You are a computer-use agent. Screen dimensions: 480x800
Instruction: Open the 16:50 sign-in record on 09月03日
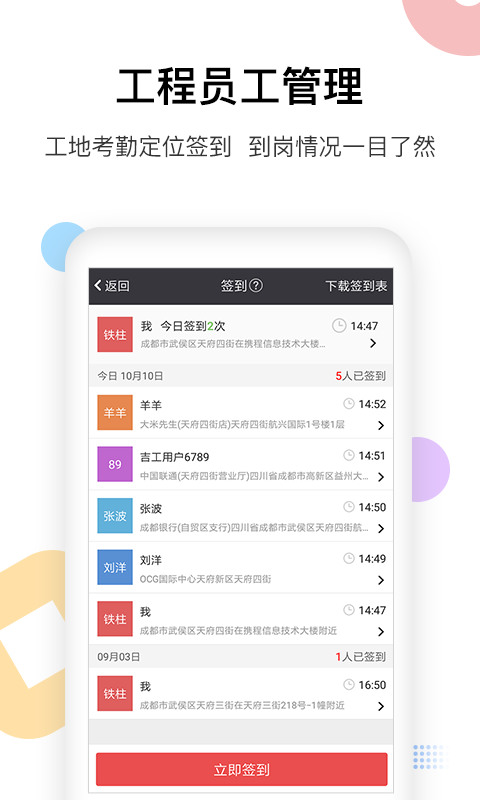point(241,693)
